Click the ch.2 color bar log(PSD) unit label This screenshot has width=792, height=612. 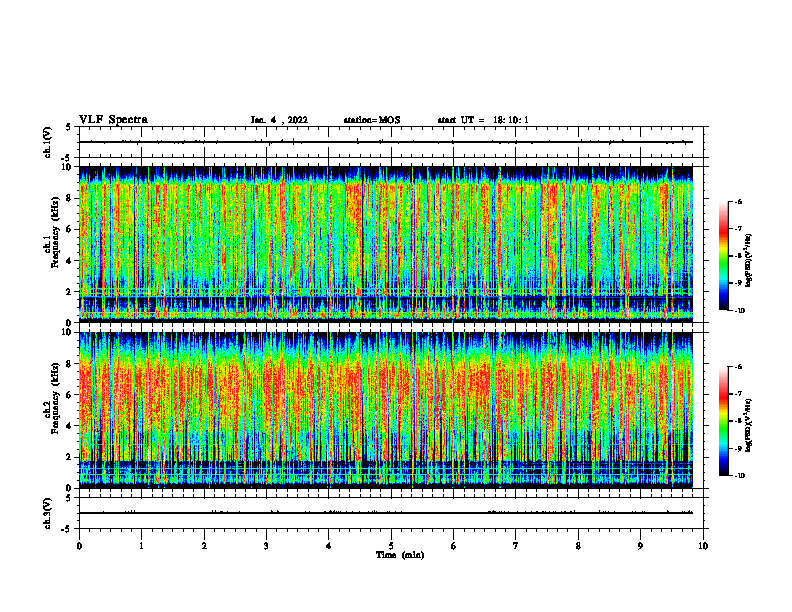749,426
